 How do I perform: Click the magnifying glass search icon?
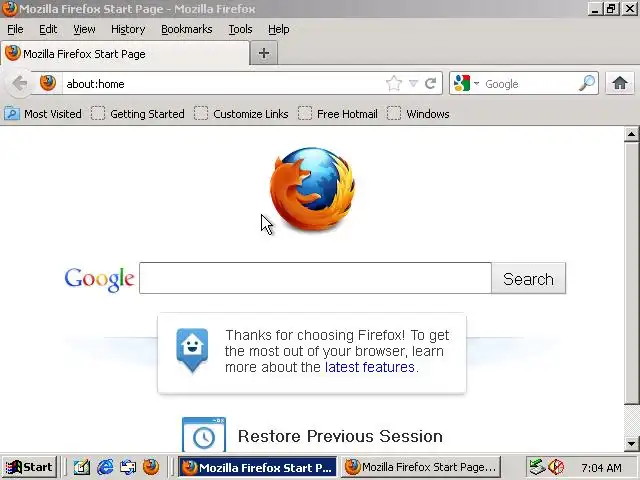tap(587, 83)
